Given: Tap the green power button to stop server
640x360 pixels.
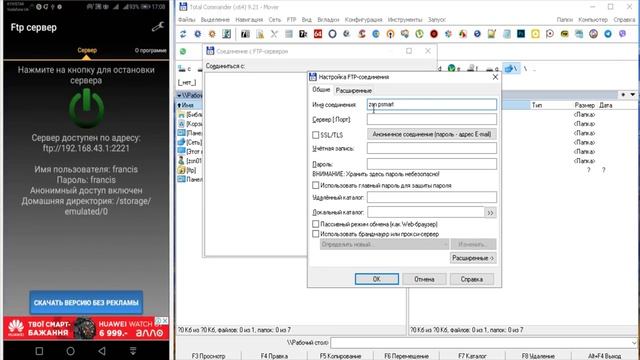Looking at the screenshot, I should point(86,108).
